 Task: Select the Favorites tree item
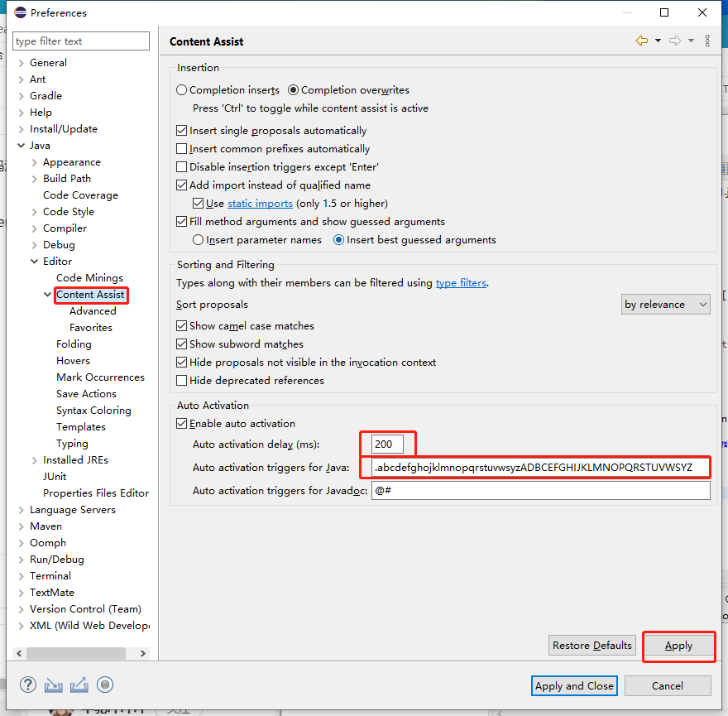pos(91,328)
